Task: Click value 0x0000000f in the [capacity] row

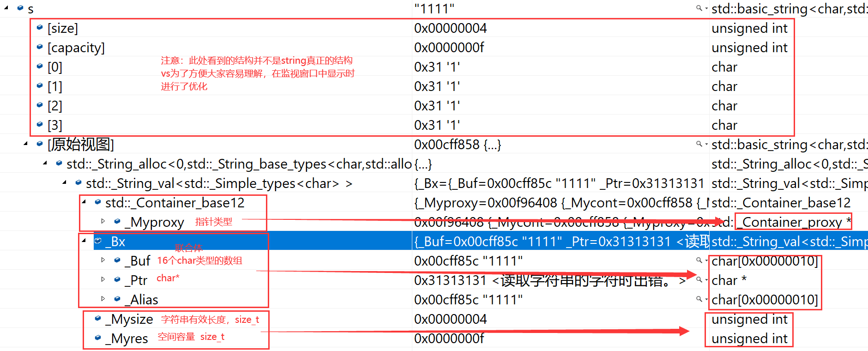Action: click(x=449, y=48)
